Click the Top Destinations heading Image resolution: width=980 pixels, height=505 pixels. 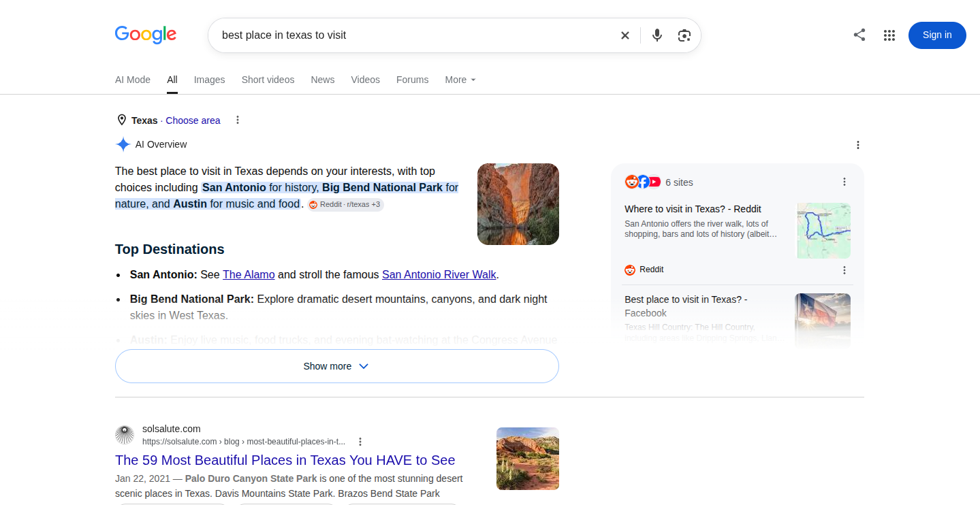coord(170,249)
